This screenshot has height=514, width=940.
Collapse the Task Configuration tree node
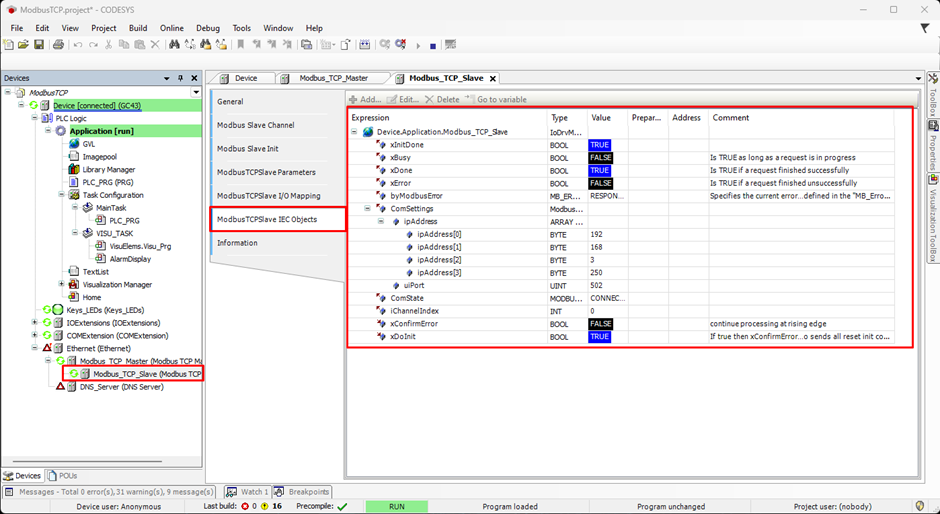point(62,194)
